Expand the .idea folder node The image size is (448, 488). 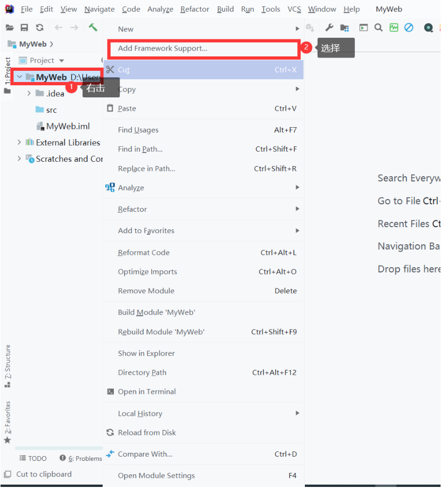click(29, 93)
